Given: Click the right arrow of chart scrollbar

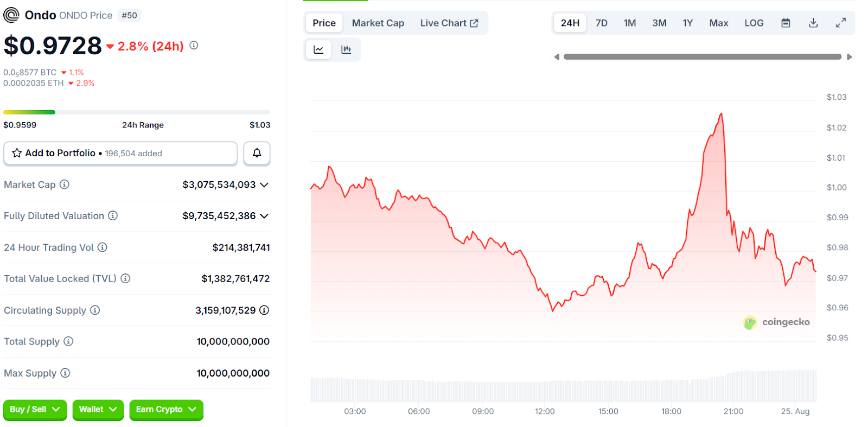Looking at the screenshot, I should click(849, 57).
